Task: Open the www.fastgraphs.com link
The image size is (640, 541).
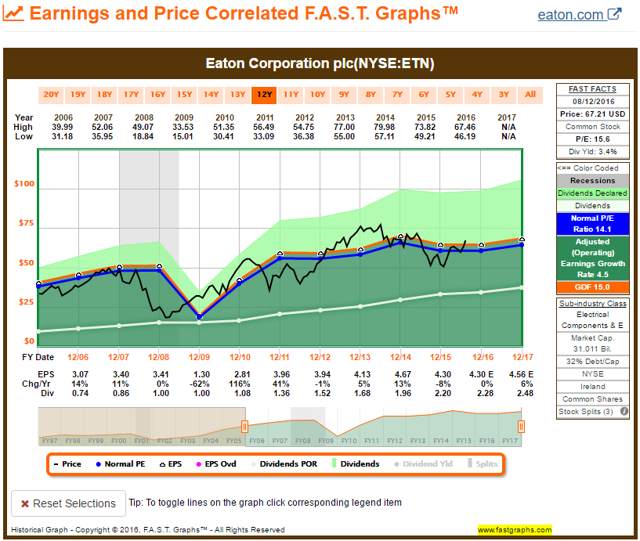Action: [515, 530]
